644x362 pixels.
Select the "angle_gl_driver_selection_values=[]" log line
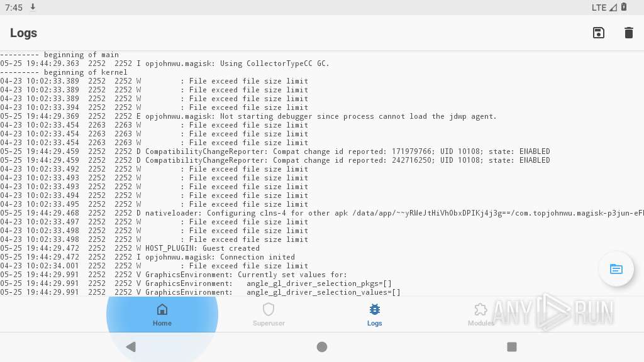[201, 292]
